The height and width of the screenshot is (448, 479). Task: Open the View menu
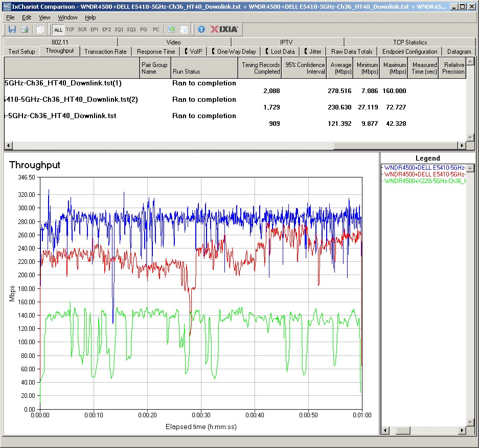(44, 17)
